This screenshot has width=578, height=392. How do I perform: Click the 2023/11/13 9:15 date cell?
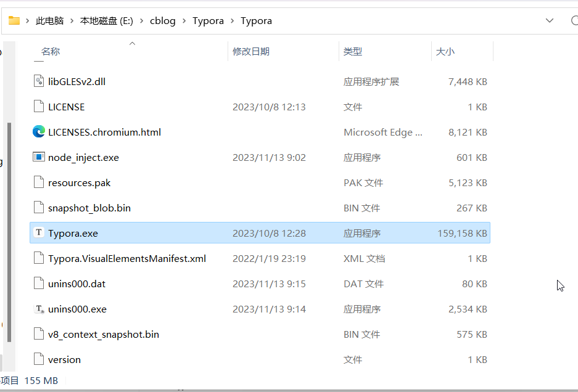(x=269, y=284)
